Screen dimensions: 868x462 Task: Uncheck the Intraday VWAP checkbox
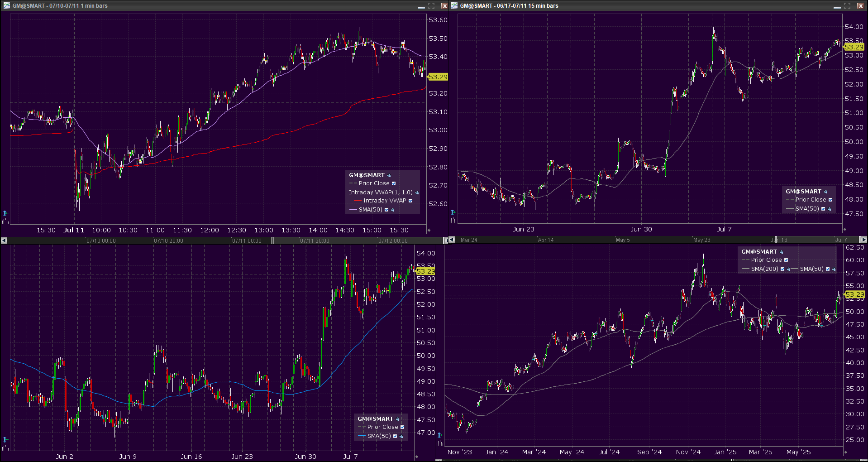point(410,201)
